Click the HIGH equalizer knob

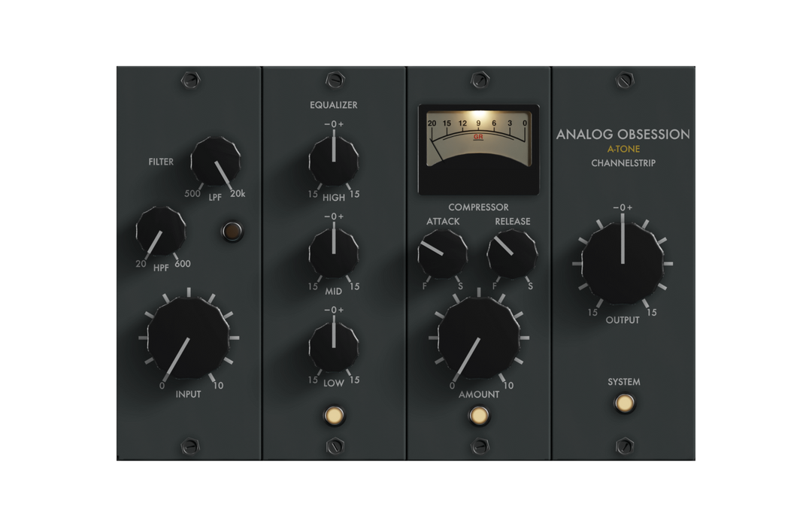pyautogui.click(x=334, y=160)
